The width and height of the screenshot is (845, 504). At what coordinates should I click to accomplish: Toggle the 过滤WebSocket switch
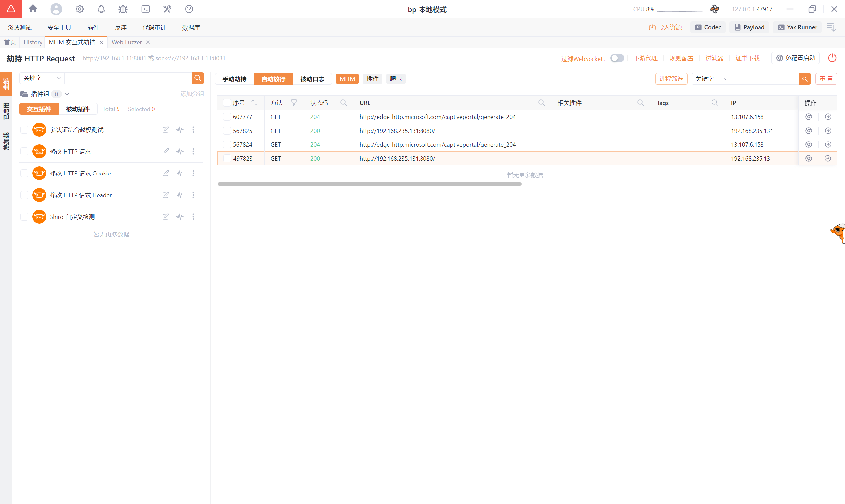[x=617, y=58]
